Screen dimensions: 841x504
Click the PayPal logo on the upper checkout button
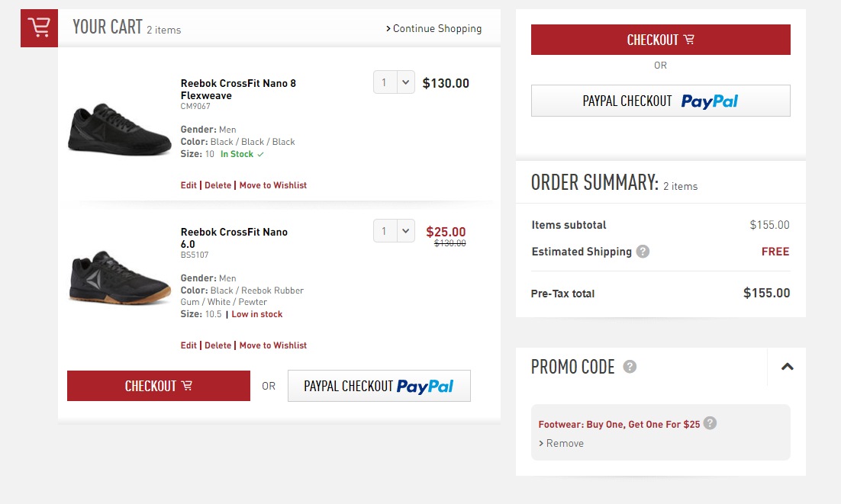[x=709, y=100]
